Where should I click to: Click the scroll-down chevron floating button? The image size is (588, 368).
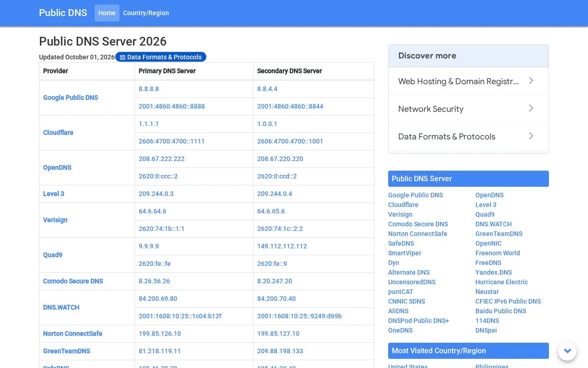click(x=567, y=351)
